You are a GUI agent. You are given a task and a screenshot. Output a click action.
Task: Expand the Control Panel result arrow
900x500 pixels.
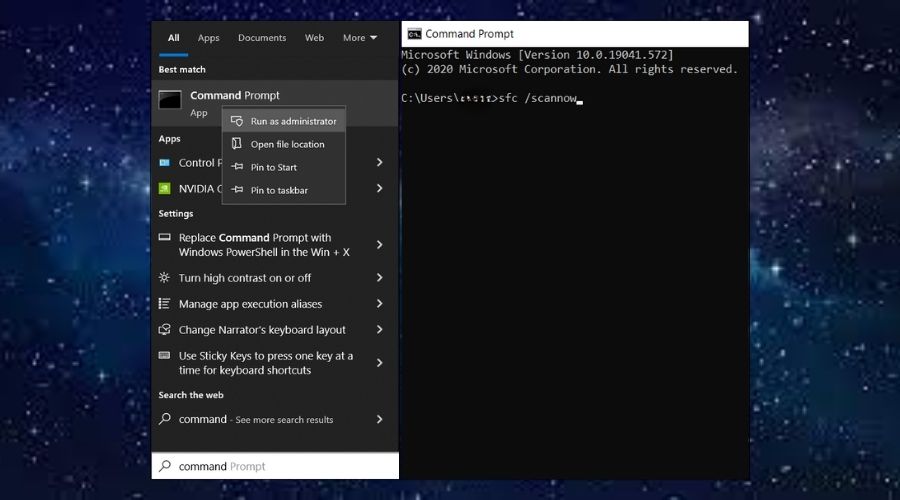[379, 162]
